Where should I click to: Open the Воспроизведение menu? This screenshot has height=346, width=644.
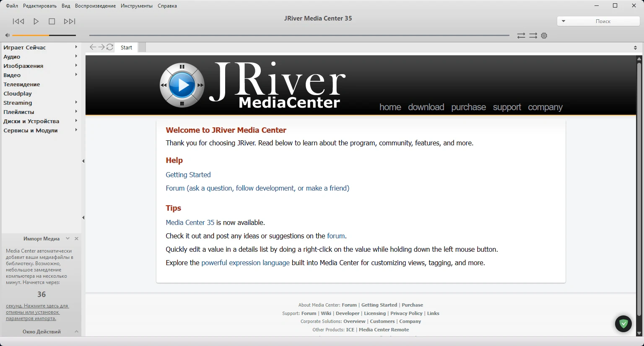pyautogui.click(x=96, y=6)
